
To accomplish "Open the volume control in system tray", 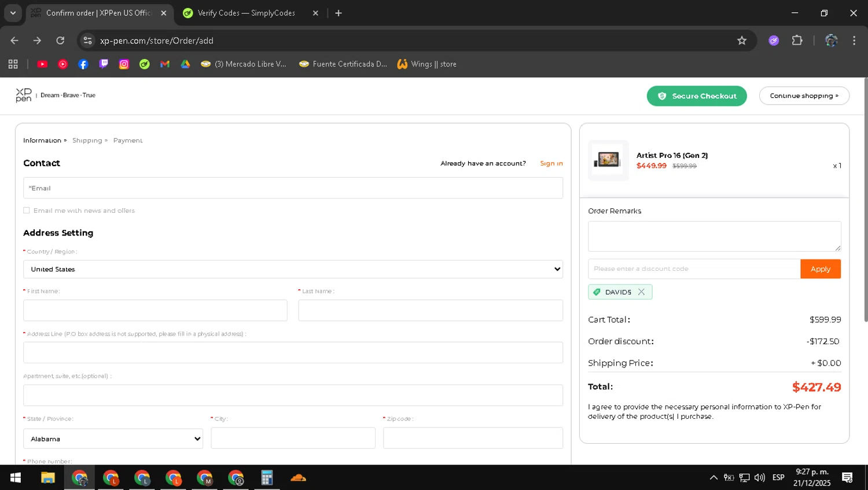I will [x=760, y=478].
